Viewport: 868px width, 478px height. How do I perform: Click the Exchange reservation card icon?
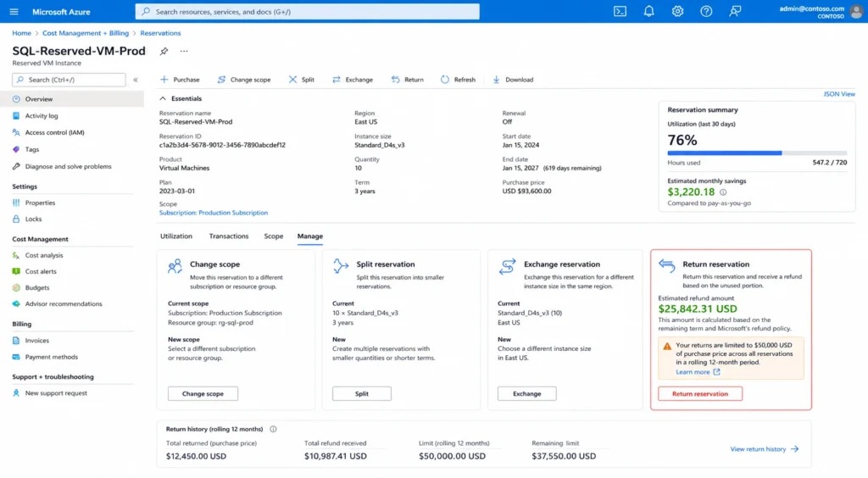coord(507,266)
